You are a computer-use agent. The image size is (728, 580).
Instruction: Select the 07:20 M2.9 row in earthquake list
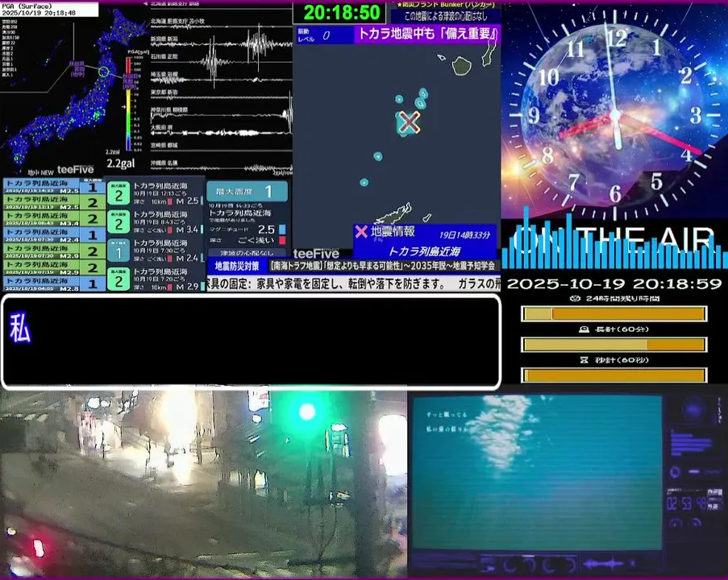point(54,251)
